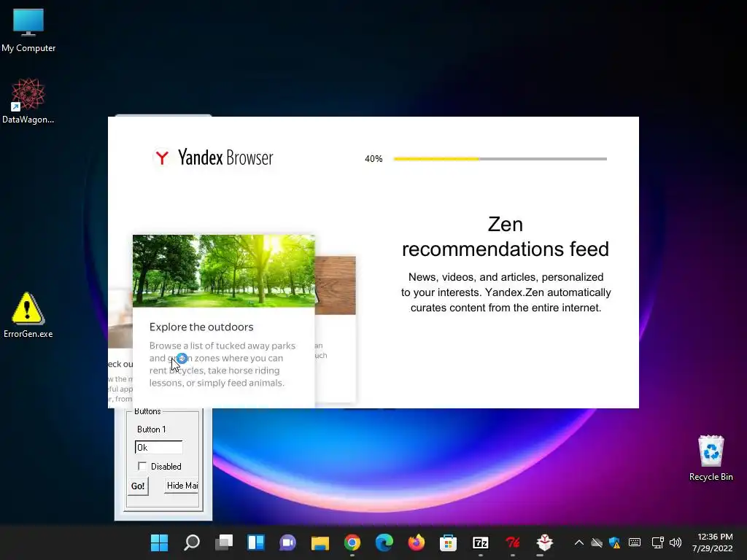747x560 pixels.
Task: Select the ErrorGen.exe desktop icon
Action: (x=28, y=315)
